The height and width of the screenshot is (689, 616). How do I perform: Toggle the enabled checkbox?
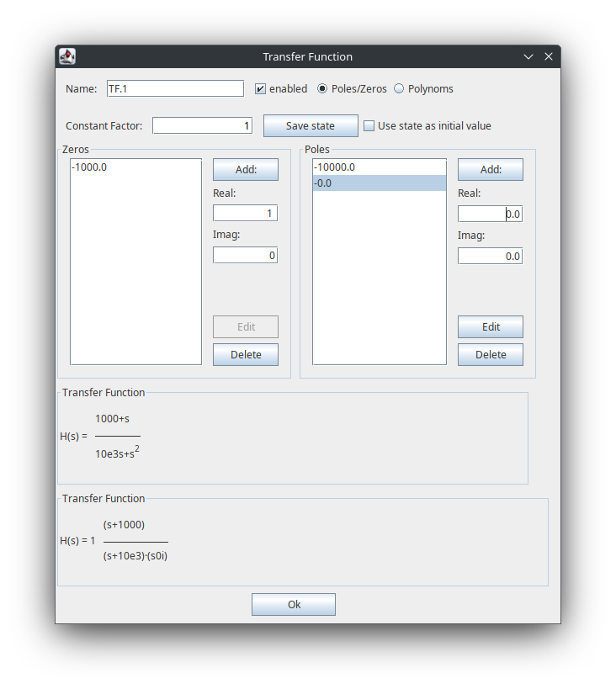click(260, 89)
